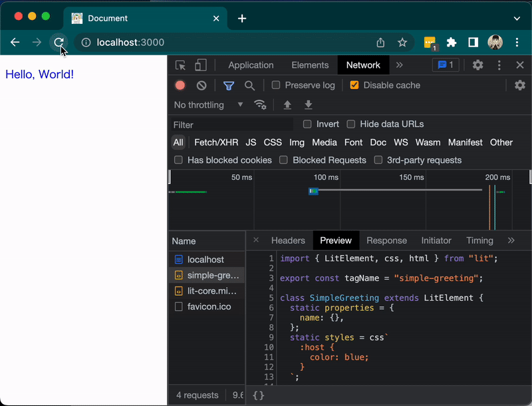The image size is (532, 406).
Task: Open DevTools network settings gear
Action: (x=519, y=85)
